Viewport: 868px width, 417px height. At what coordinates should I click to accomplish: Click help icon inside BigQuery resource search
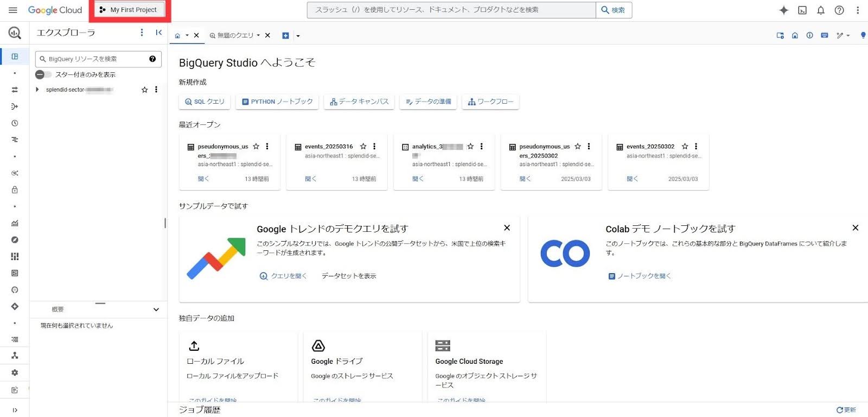point(152,59)
